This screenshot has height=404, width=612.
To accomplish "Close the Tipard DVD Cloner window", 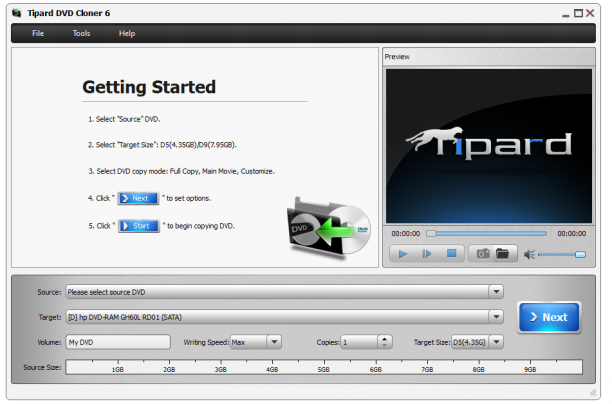I will [x=590, y=13].
